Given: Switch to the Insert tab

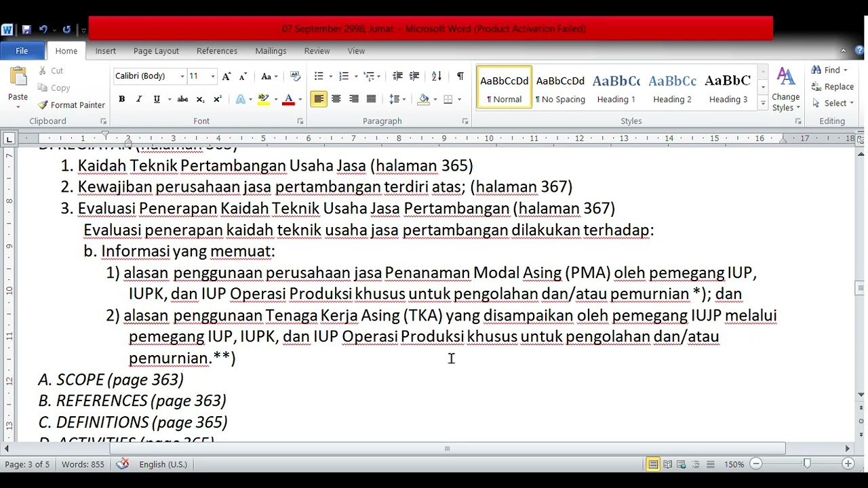Looking at the screenshot, I should (x=105, y=51).
